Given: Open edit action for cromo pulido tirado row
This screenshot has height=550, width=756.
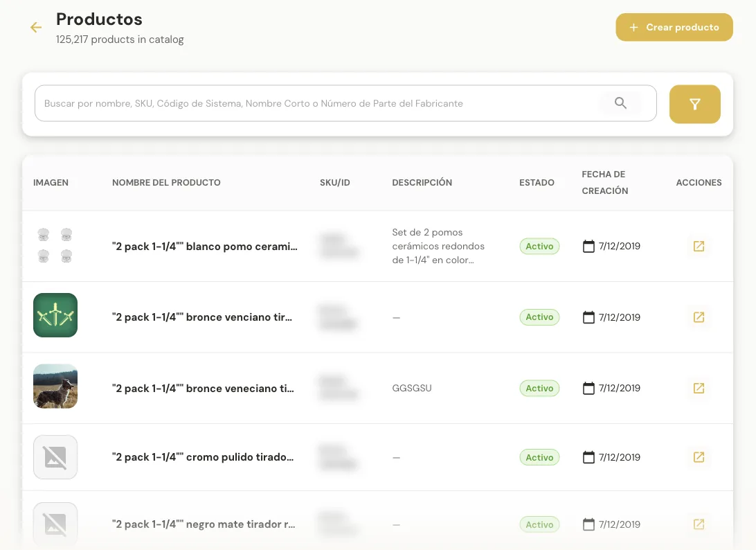Looking at the screenshot, I should [699, 457].
